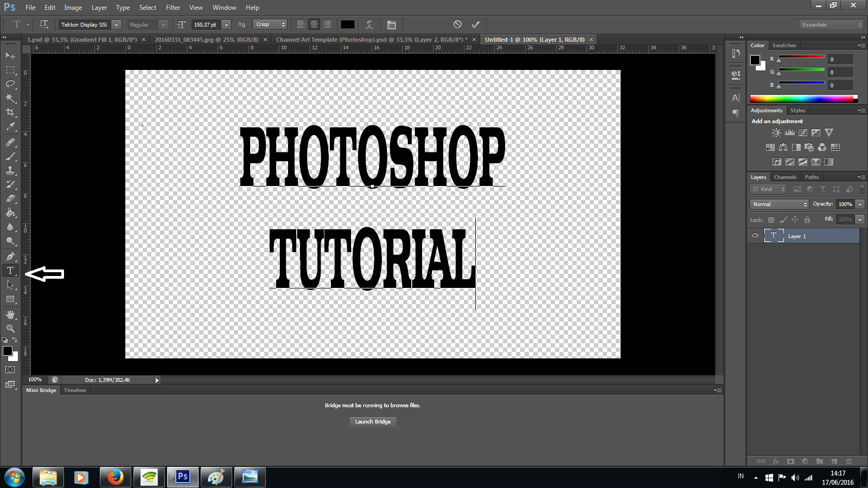Open the Filter menu
Image resolution: width=868 pixels, height=488 pixels.
[x=173, y=7]
